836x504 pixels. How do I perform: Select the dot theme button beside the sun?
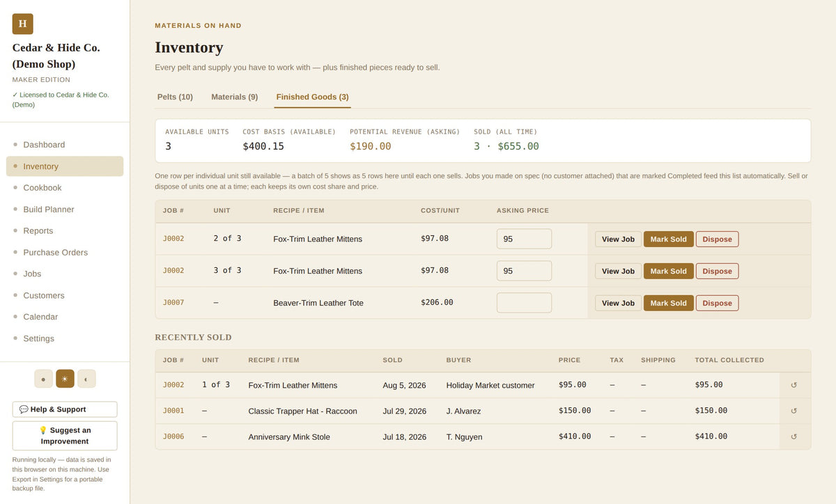(43, 379)
